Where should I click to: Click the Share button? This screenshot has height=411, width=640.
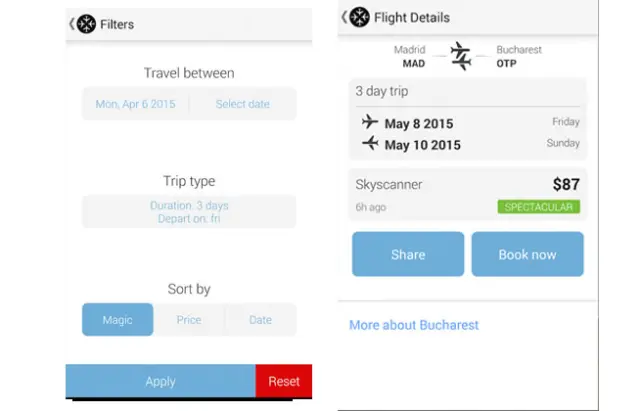408,254
